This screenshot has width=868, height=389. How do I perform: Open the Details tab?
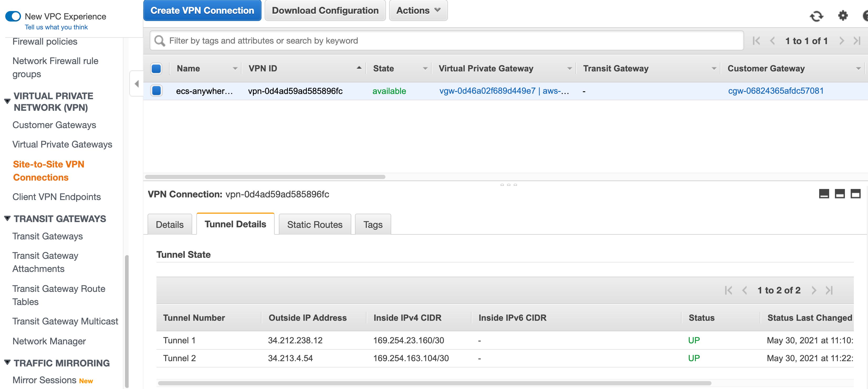[170, 224]
